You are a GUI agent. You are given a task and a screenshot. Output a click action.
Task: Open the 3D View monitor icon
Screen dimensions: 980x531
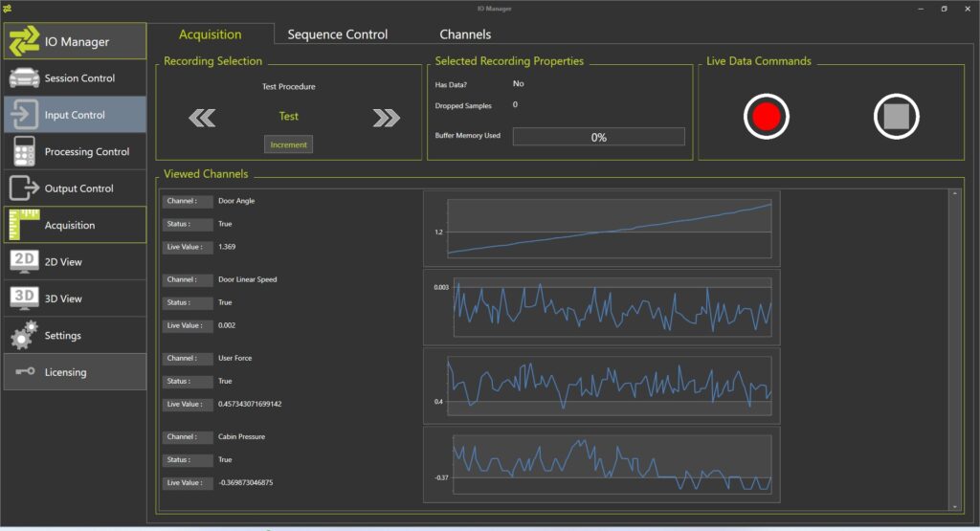[x=24, y=299]
